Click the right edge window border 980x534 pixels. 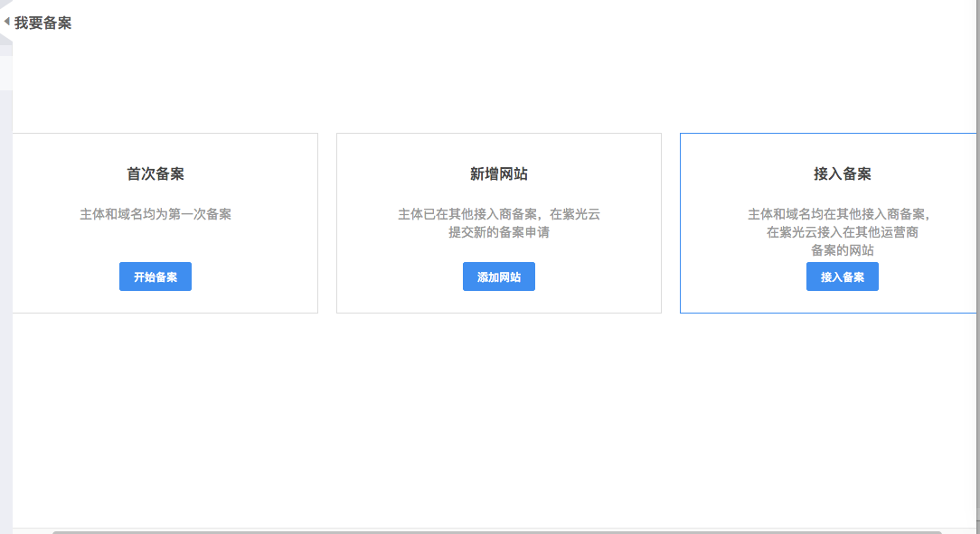978,271
